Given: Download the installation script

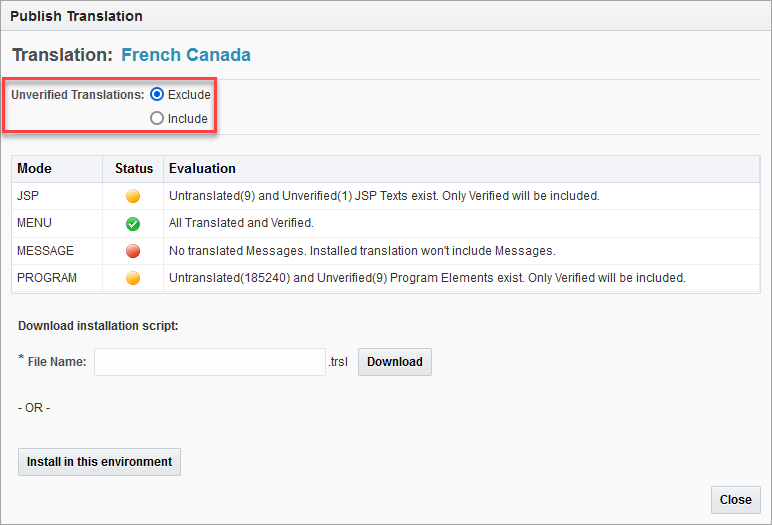Looking at the screenshot, I should (x=395, y=362).
